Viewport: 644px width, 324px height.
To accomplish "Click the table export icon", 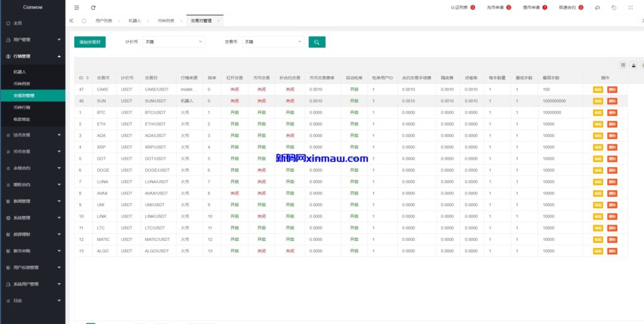I will [x=634, y=65].
